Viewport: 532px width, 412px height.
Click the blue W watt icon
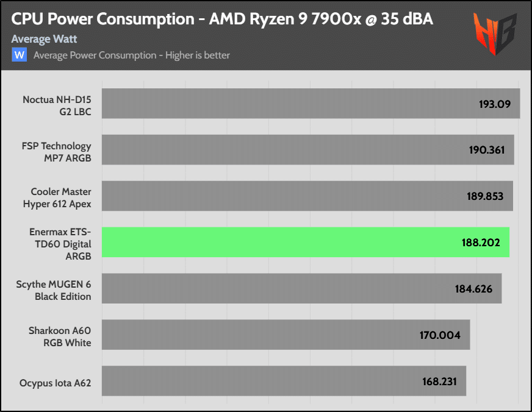point(20,55)
